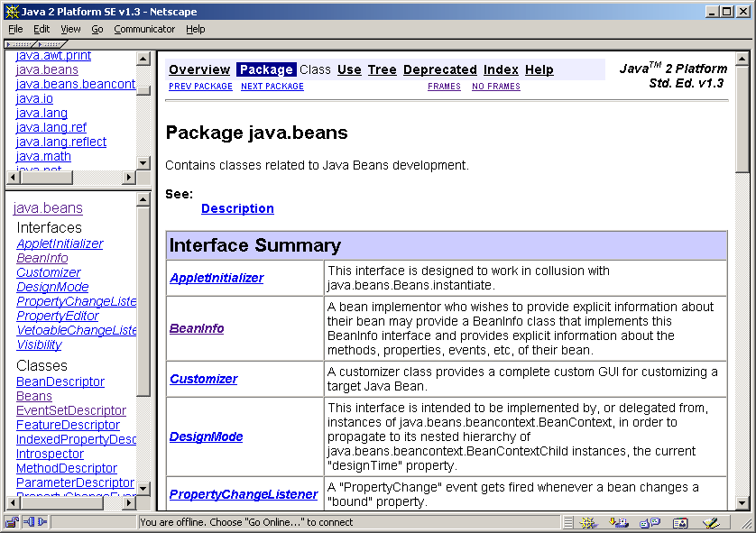Open Navigator from the component bar

(589, 523)
